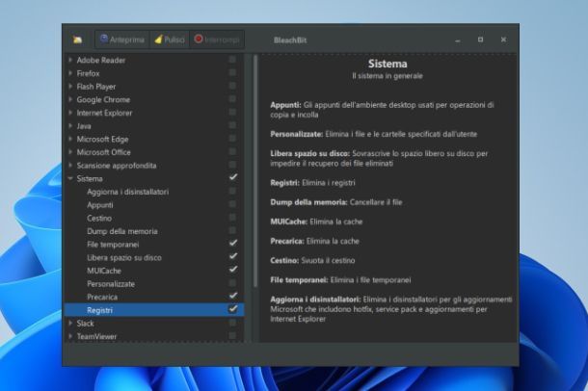
Task: Uncheck the Sistema checkbox
Action: coord(233,177)
